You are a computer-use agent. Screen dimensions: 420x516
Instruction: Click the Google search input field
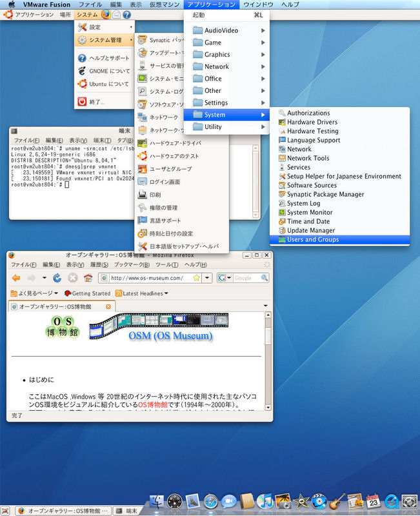click(247, 278)
